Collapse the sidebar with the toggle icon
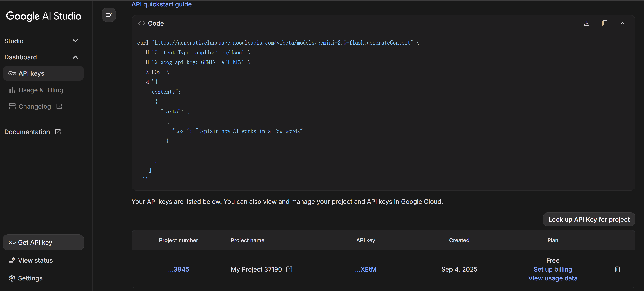Screen dimensions: 644x291 coord(109,15)
